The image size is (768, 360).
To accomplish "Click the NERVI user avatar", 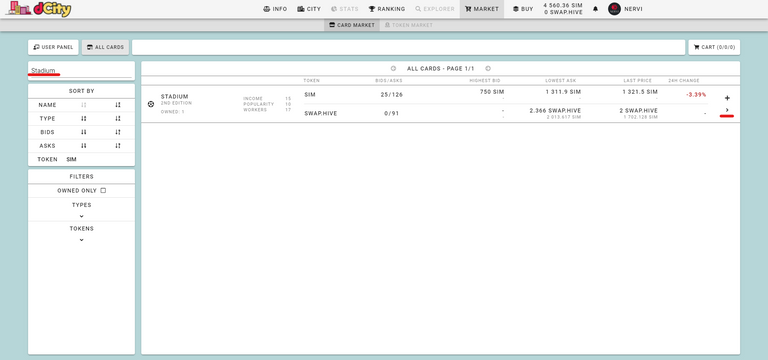I will [x=614, y=9].
